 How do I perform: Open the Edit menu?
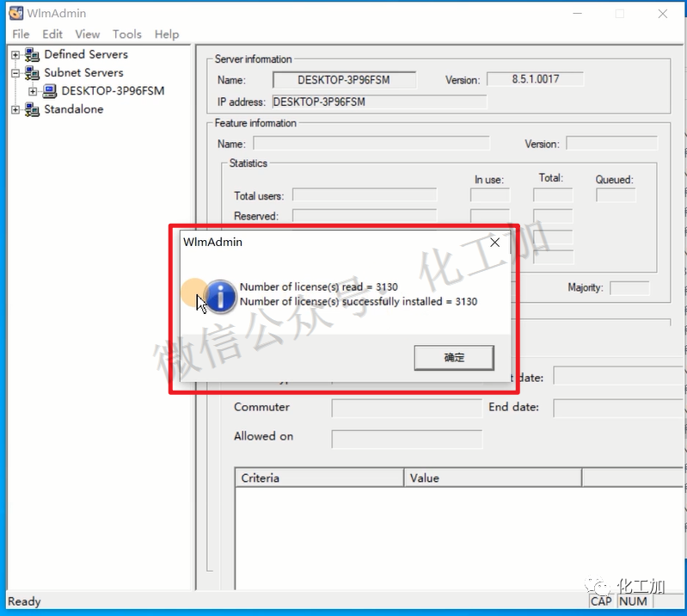[x=52, y=34]
